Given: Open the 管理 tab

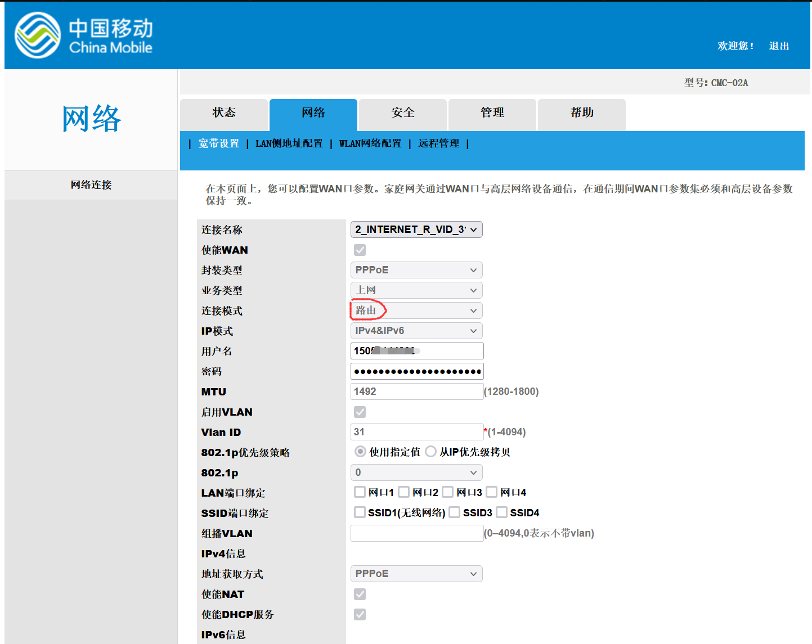Looking at the screenshot, I should (492, 113).
